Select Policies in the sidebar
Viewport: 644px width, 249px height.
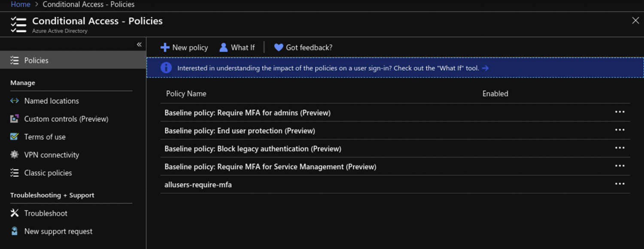pos(73,60)
